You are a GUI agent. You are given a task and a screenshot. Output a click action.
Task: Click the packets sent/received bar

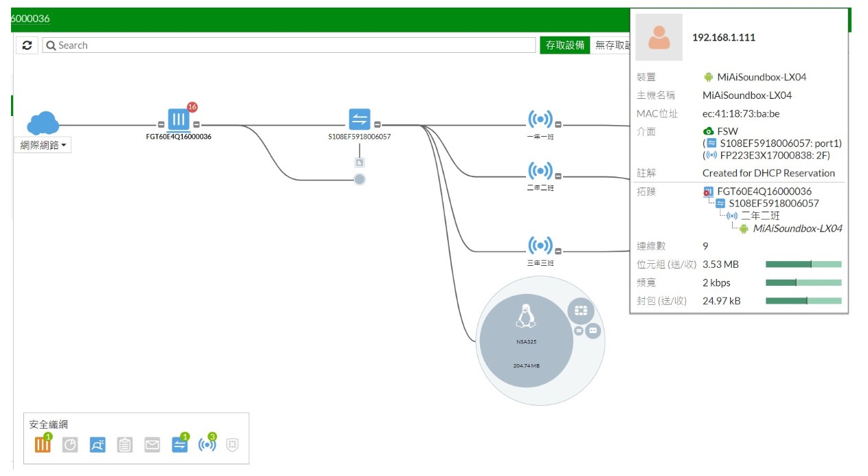[803, 300]
